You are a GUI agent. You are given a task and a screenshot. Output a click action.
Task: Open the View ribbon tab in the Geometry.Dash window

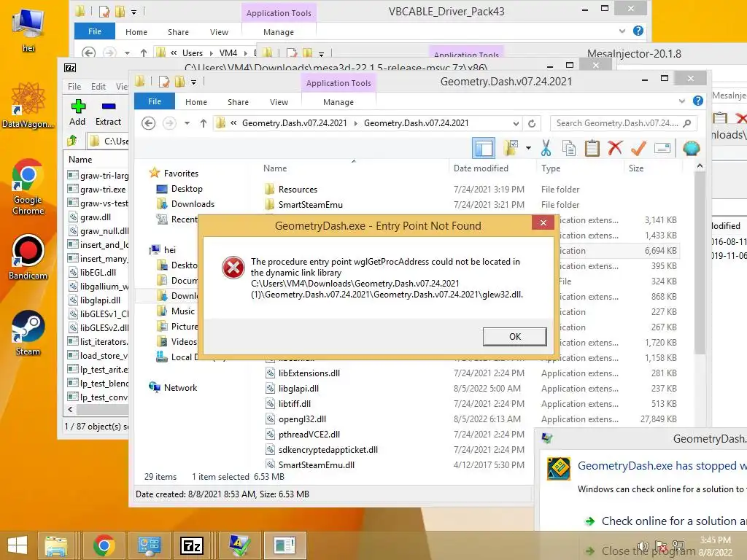[x=279, y=102]
